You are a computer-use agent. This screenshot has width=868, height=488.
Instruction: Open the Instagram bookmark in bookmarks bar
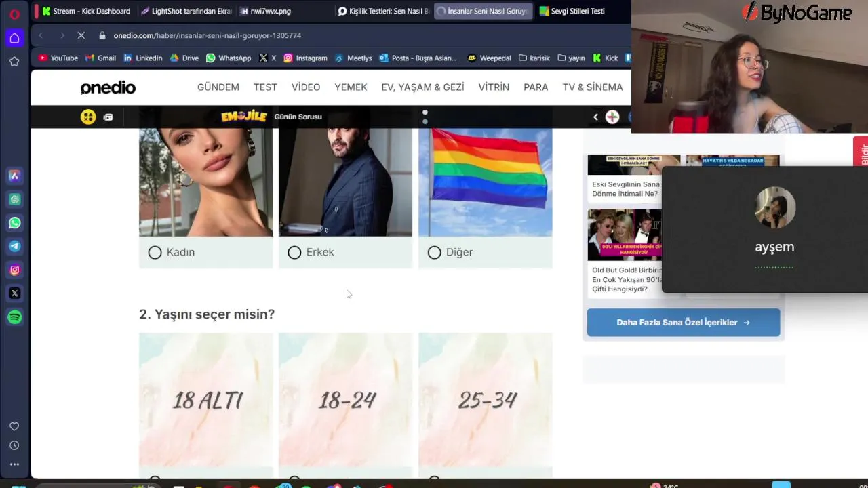click(x=306, y=58)
